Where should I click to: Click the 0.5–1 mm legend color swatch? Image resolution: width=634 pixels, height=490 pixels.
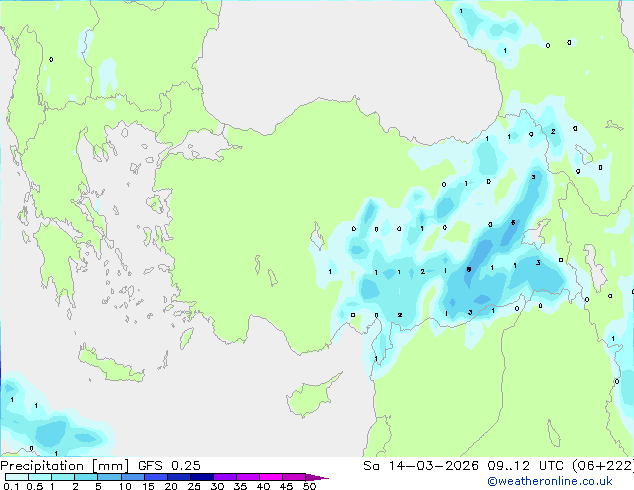(40, 477)
